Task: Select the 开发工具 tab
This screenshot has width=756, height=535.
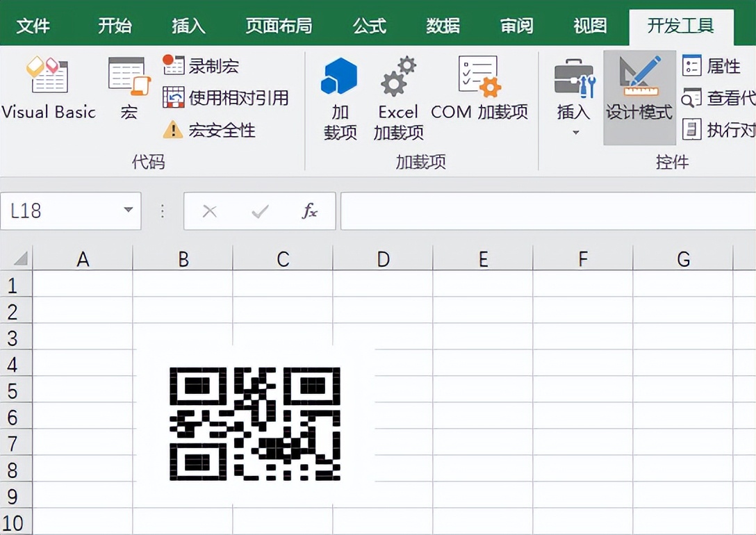Action: pyautogui.click(x=681, y=26)
